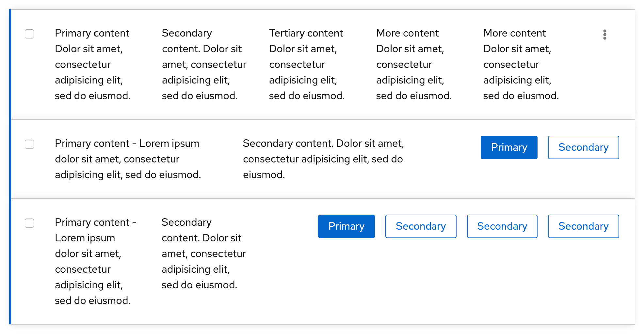Image resolution: width=644 pixels, height=334 pixels.
Task: Click first Secondary button in third row
Action: 421,226
